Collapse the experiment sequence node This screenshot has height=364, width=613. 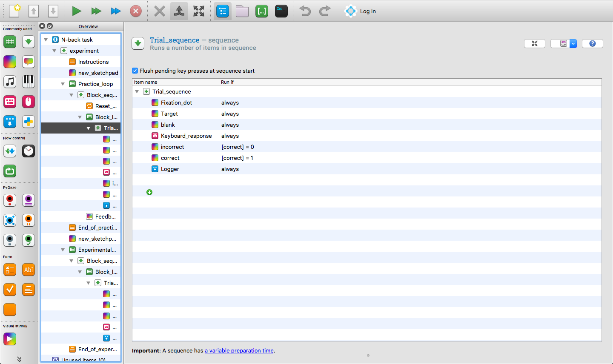[54, 51]
